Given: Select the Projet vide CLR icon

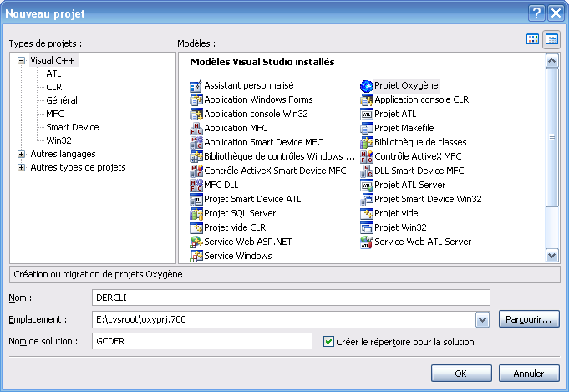Looking at the screenshot, I should [x=196, y=227].
